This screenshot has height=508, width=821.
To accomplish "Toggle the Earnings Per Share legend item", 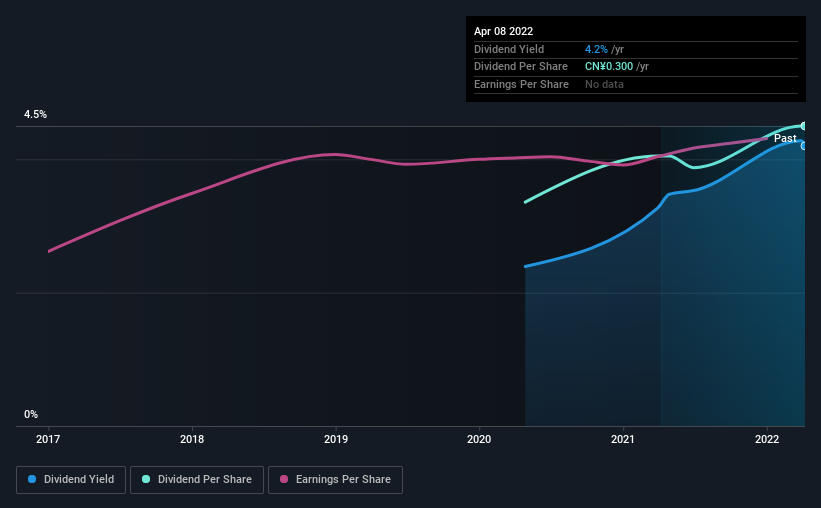I will click(335, 480).
